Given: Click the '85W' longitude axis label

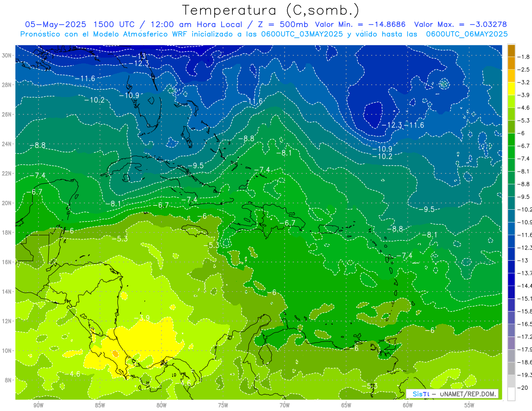Looking at the screenshot, I should pos(100,405).
